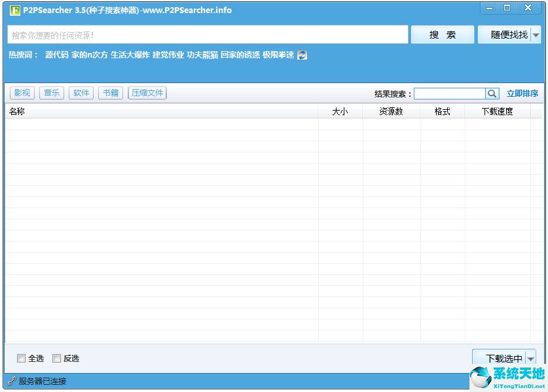
Task: Click the magnifier icon in result search
Action: (492, 94)
